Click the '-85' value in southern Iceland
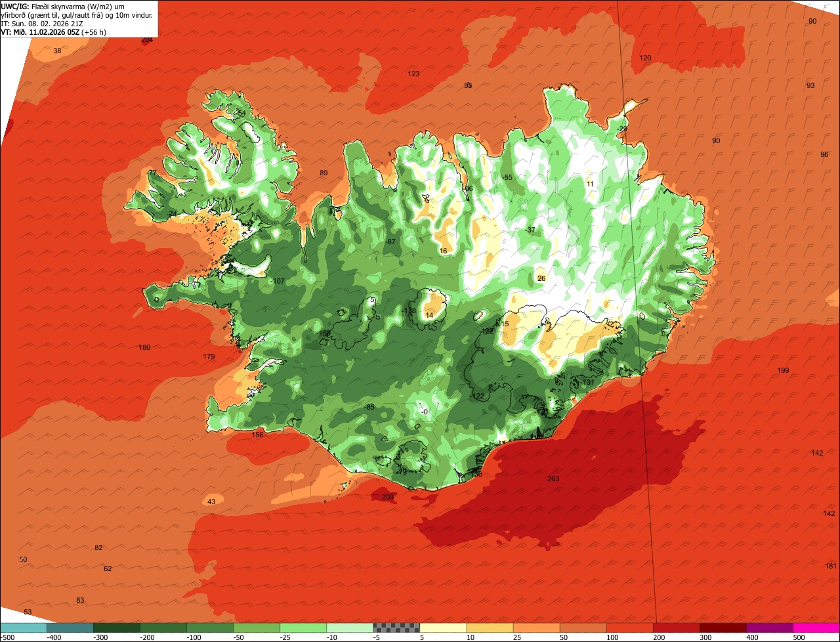840x642 pixels. click(x=369, y=407)
